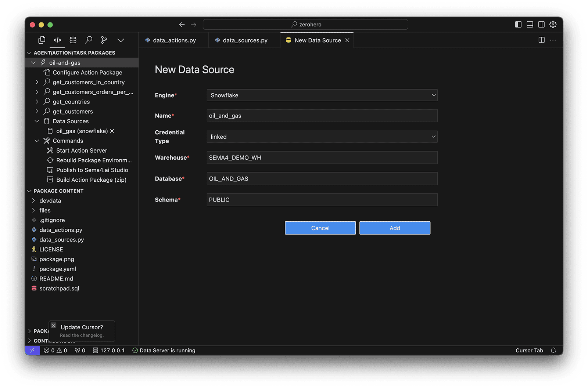Switch to the data_actions.py tab
Image resolution: width=588 pixels, height=388 pixels.
173,40
